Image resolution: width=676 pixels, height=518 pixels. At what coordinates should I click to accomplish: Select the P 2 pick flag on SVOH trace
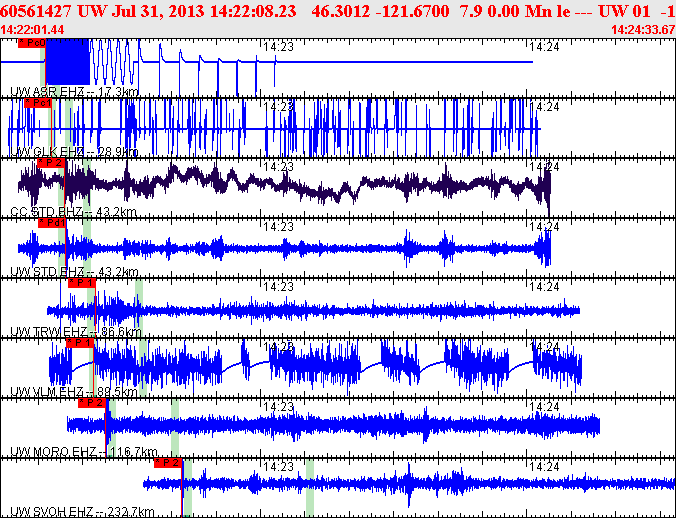coord(167,463)
